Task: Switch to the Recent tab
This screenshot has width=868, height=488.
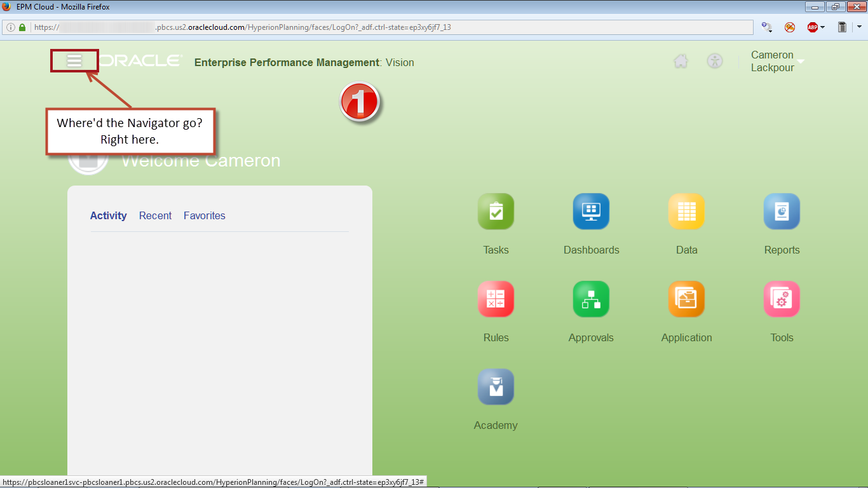Action: point(155,215)
